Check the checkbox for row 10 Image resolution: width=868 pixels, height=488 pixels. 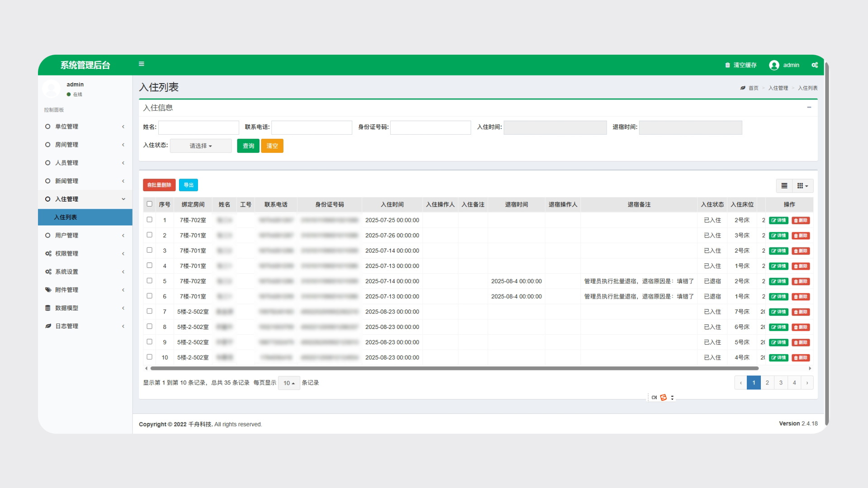(x=150, y=357)
